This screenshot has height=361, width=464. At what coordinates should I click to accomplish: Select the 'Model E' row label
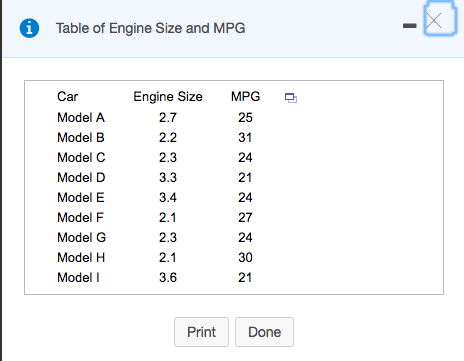coord(81,197)
